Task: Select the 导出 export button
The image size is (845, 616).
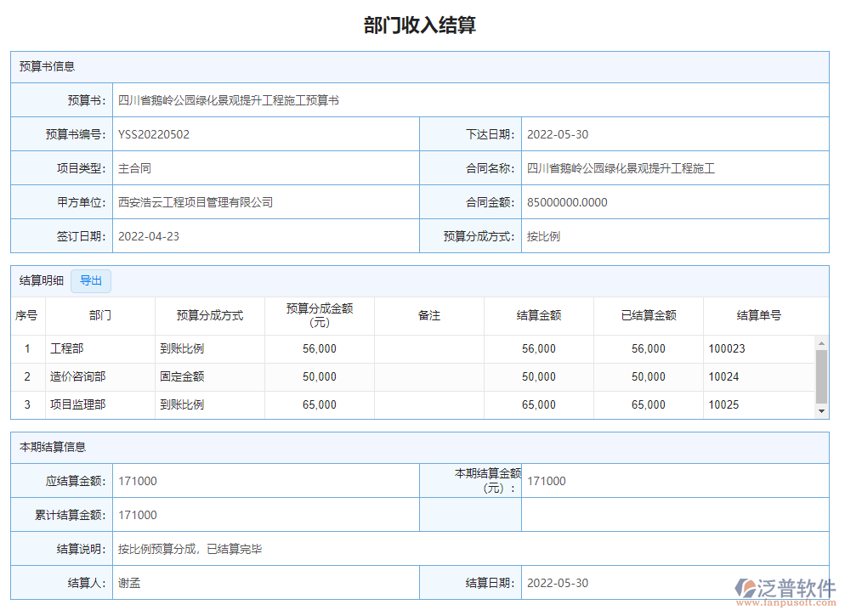Action: click(x=91, y=280)
